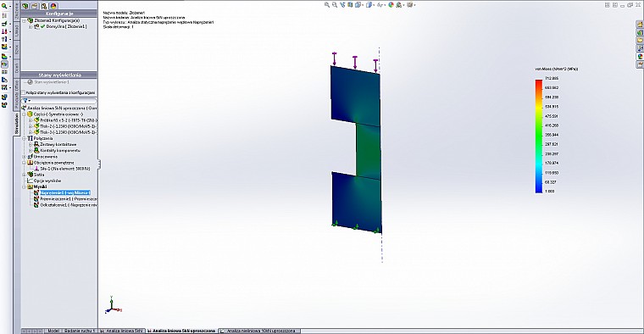644x334 pixels.
Task: Click the Zoom to Area icon in view toolbar
Action: [x=335, y=5]
